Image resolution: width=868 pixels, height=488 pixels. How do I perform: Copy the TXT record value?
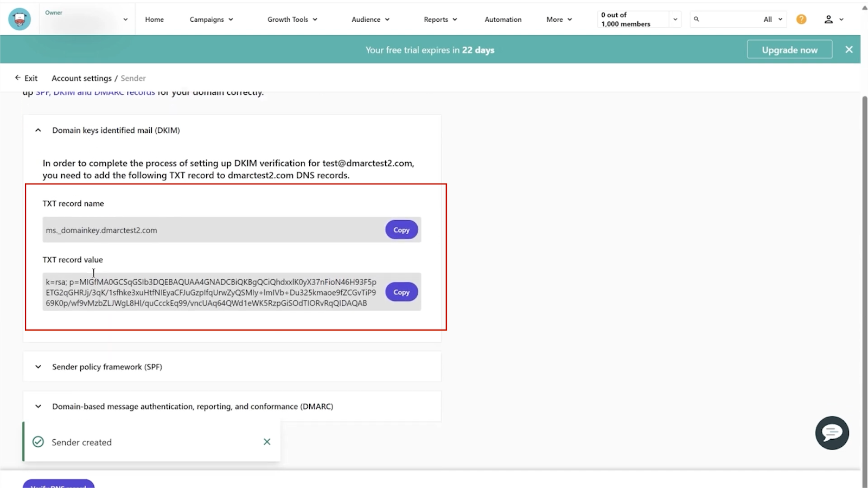(401, 292)
